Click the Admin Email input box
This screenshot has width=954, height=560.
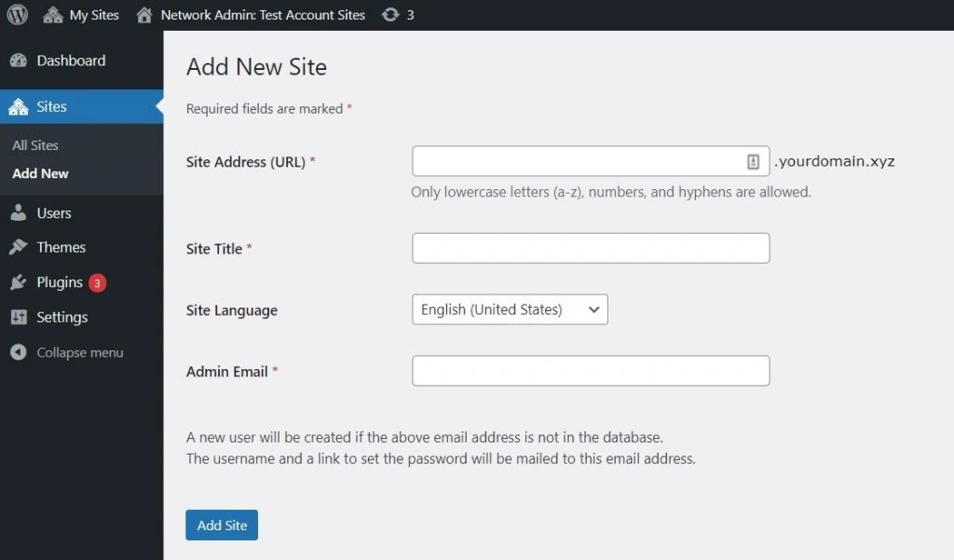click(x=590, y=371)
